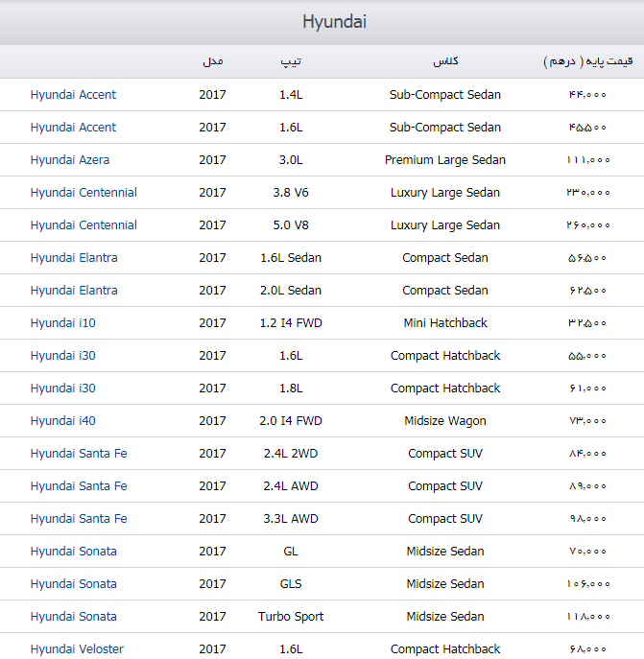Open the Hyundai Accent 1.6L link
Image resolution: width=644 pixels, height=659 pixels.
73,128
